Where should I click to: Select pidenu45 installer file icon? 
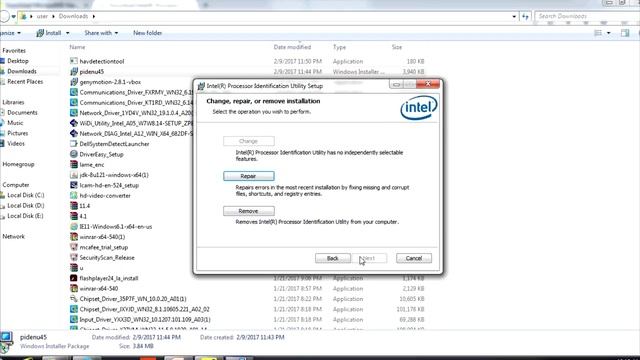pos(74,71)
